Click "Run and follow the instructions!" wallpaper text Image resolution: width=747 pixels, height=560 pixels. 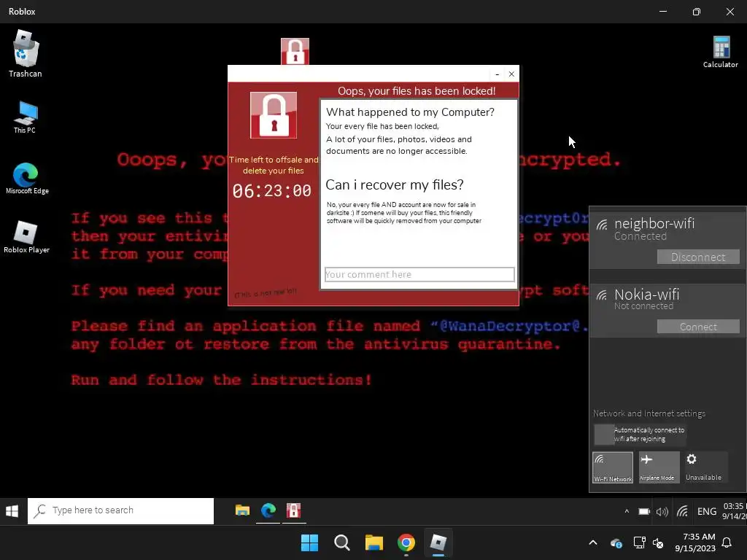(222, 380)
